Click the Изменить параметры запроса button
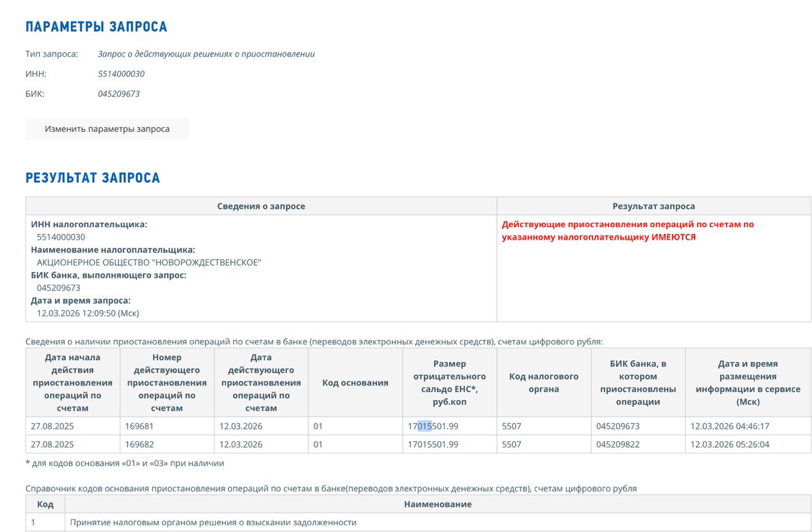812x532 pixels. 107,129
